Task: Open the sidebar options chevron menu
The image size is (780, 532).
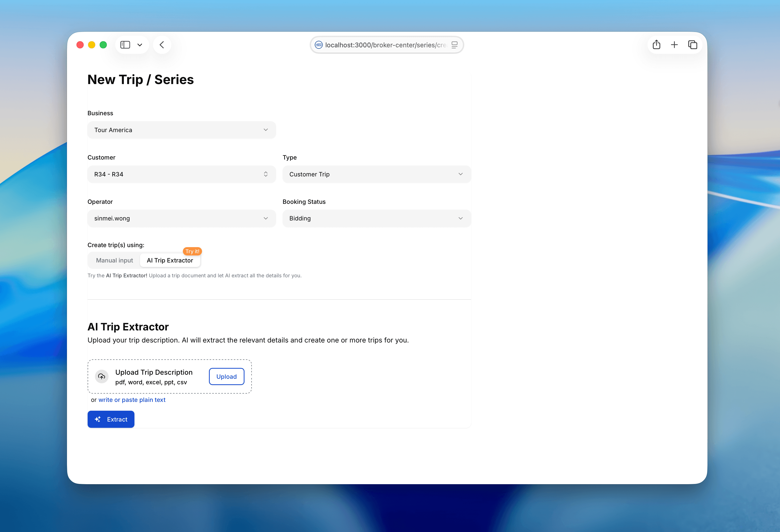Action: [x=140, y=45]
